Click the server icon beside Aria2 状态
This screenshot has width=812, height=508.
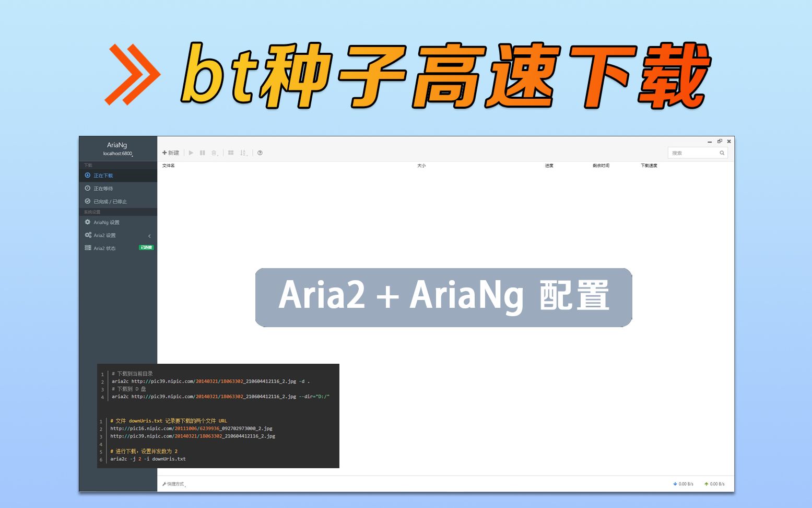(88, 248)
